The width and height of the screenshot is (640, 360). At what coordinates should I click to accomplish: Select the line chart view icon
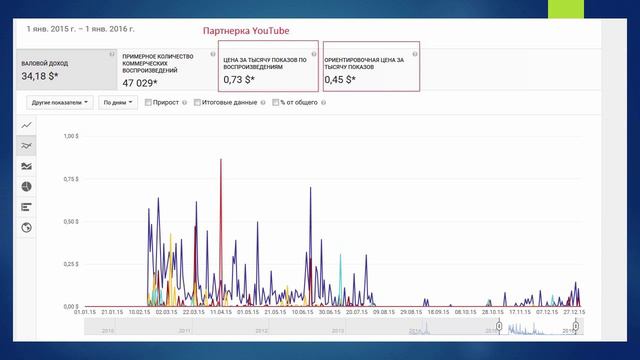coord(26,125)
